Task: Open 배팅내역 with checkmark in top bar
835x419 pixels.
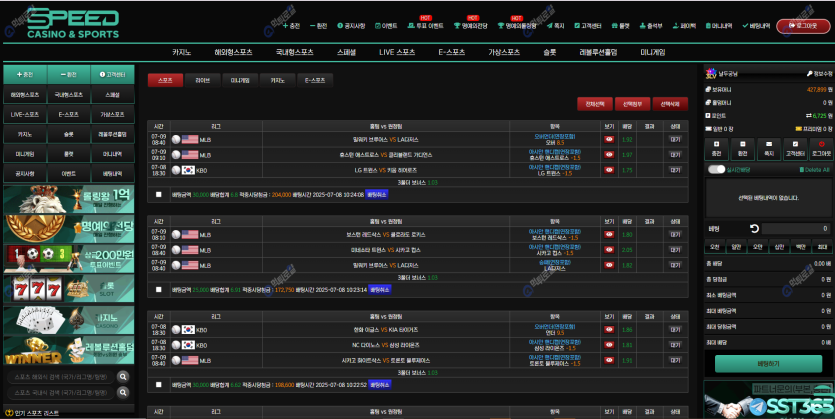Action: click(x=756, y=26)
